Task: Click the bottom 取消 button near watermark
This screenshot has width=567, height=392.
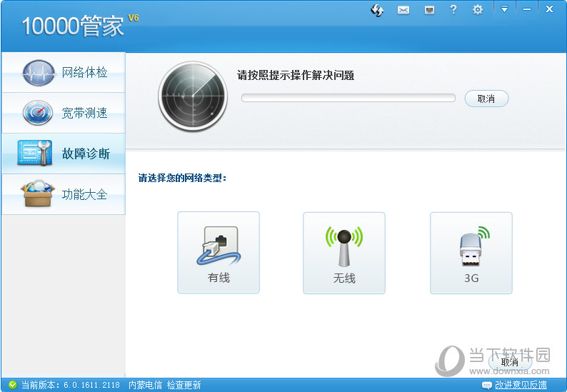Action: (509, 362)
